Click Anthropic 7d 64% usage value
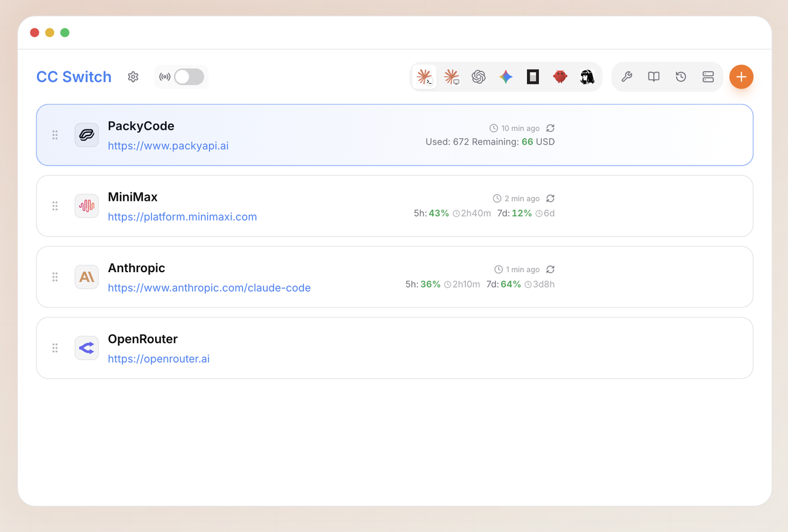The height and width of the screenshot is (532, 788). pyautogui.click(x=511, y=284)
